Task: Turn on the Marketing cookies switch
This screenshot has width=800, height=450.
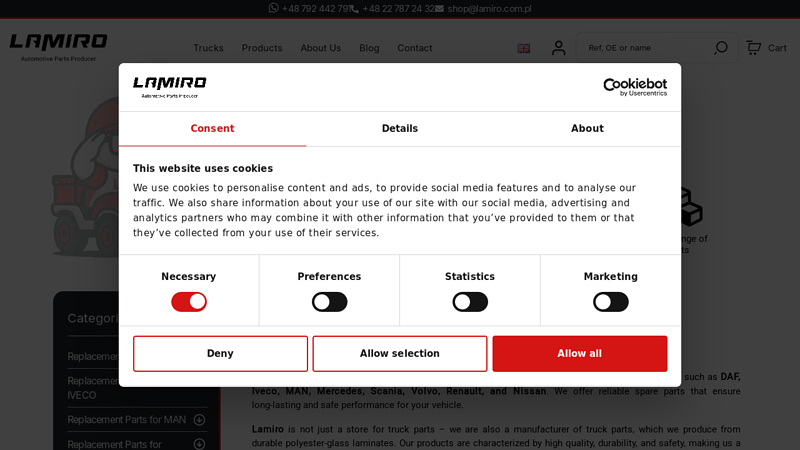Action: [x=610, y=302]
